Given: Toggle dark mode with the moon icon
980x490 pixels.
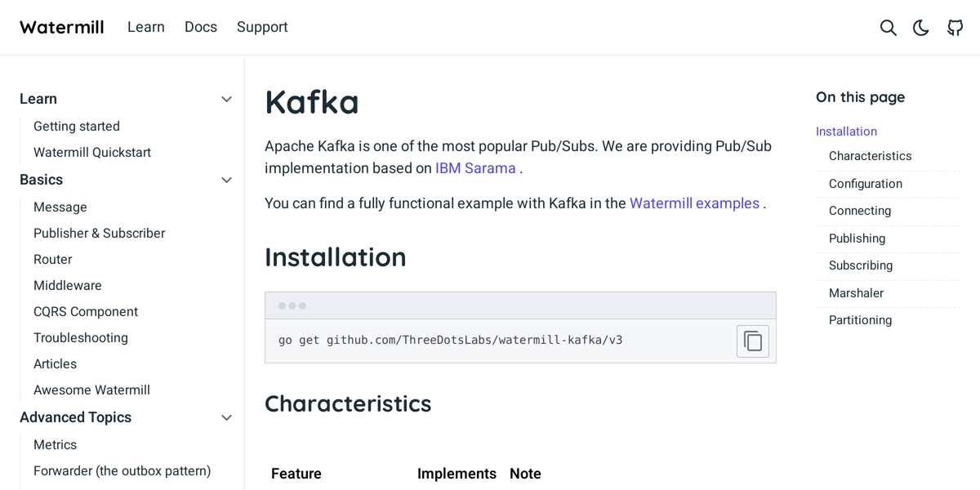Looking at the screenshot, I should [x=920, y=27].
